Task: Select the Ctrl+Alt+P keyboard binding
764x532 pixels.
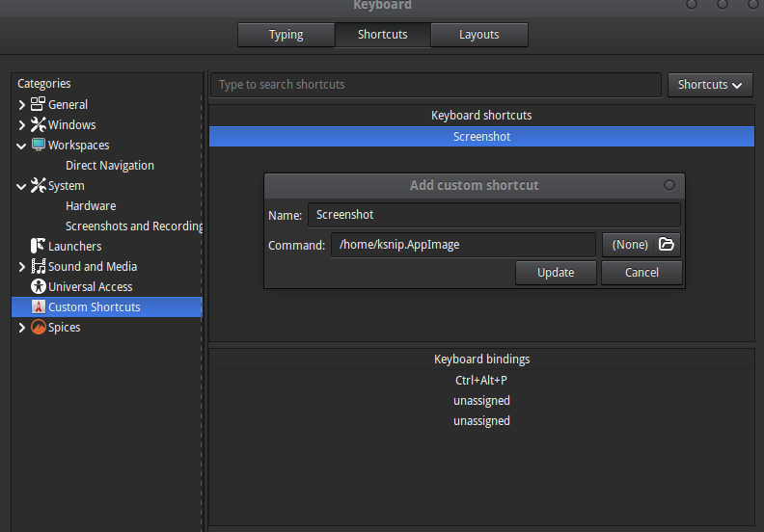Action: pos(481,380)
